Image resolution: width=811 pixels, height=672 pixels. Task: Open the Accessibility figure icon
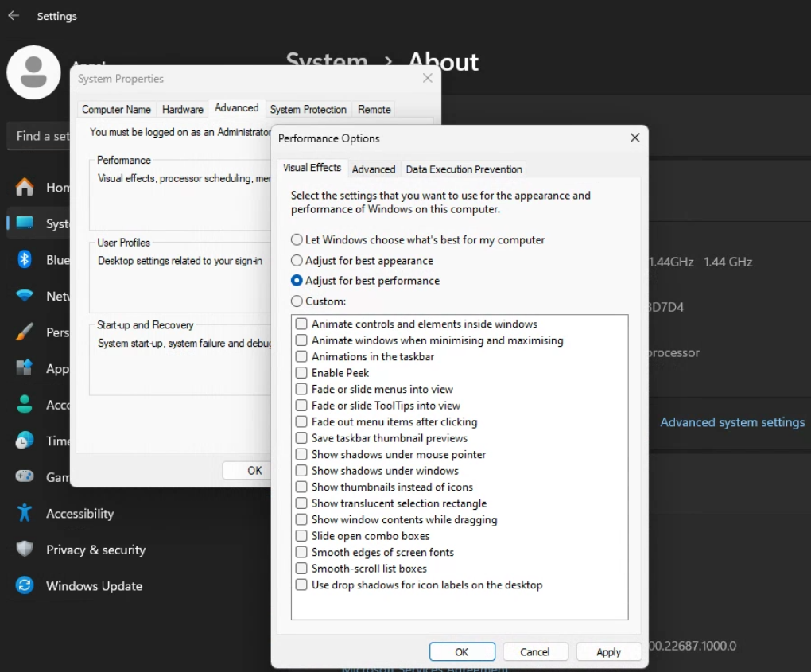tap(25, 513)
